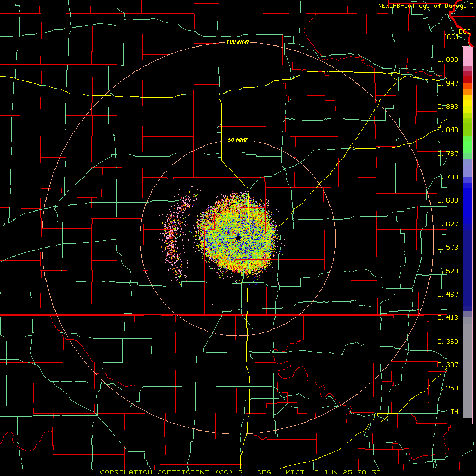Pick the bright green band on the color bar
Screen dimensions: 476x476
467,144
